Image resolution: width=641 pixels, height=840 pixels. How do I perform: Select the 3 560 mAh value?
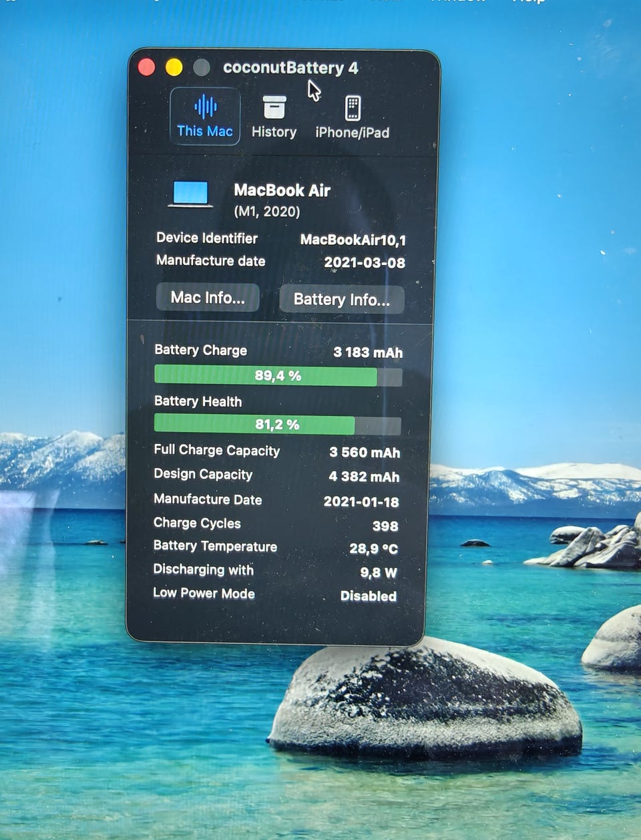point(365,453)
